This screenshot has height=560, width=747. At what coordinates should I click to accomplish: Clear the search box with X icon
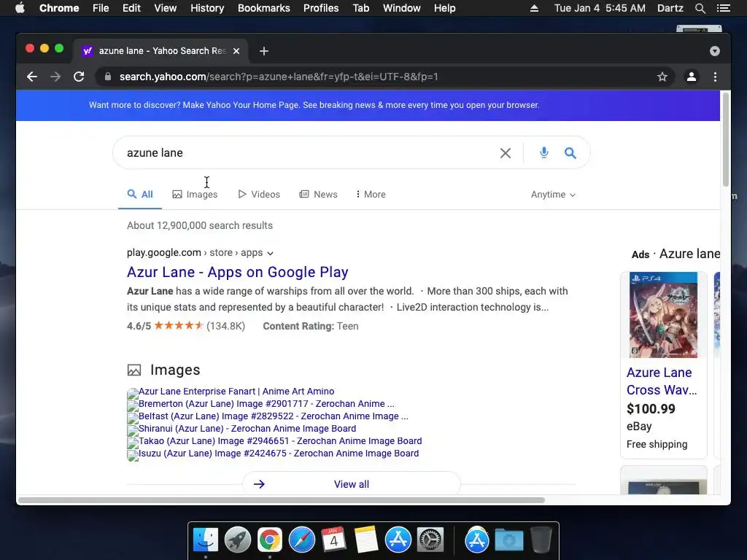[x=506, y=153]
